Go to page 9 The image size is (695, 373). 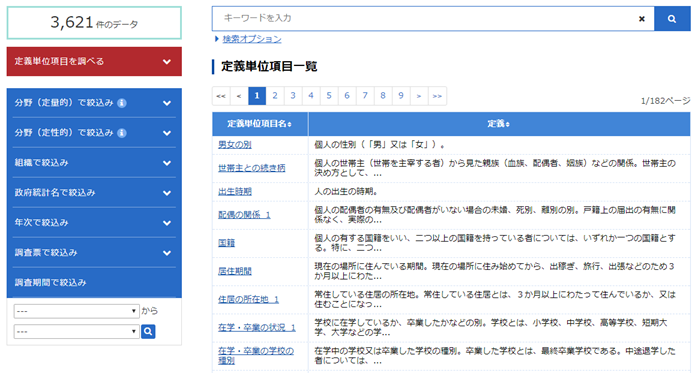point(401,96)
